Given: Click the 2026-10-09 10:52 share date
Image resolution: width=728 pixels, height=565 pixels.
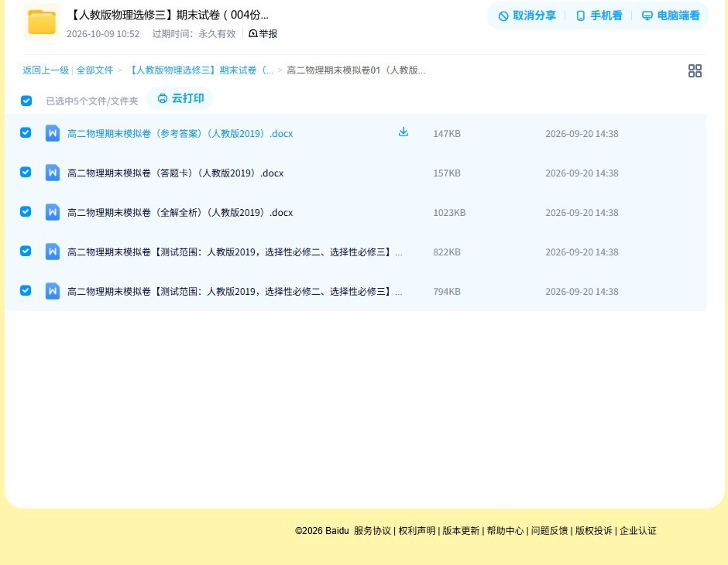Looking at the screenshot, I should coord(103,34).
